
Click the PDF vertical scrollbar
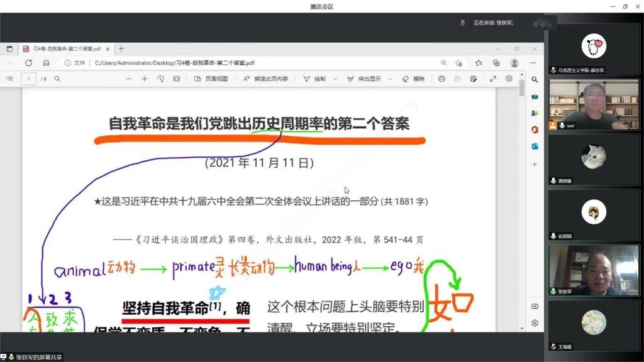(x=521, y=189)
